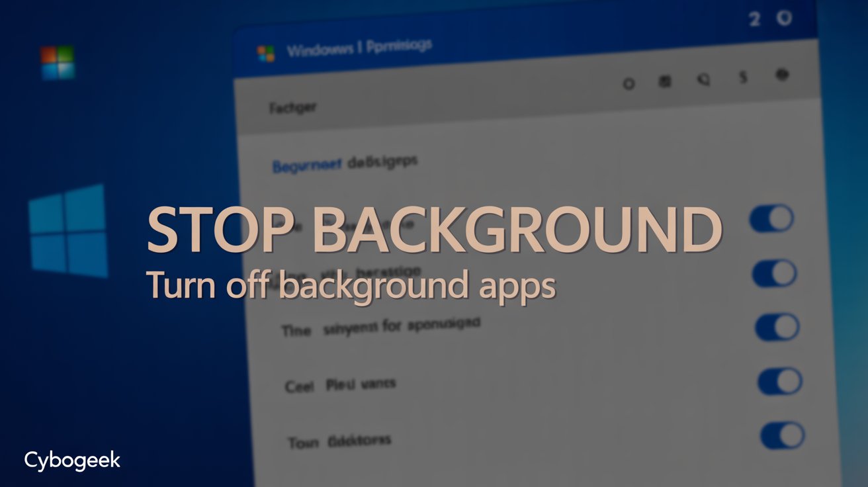
Task: Click the "2" glyph in the title bar
Action: point(754,19)
